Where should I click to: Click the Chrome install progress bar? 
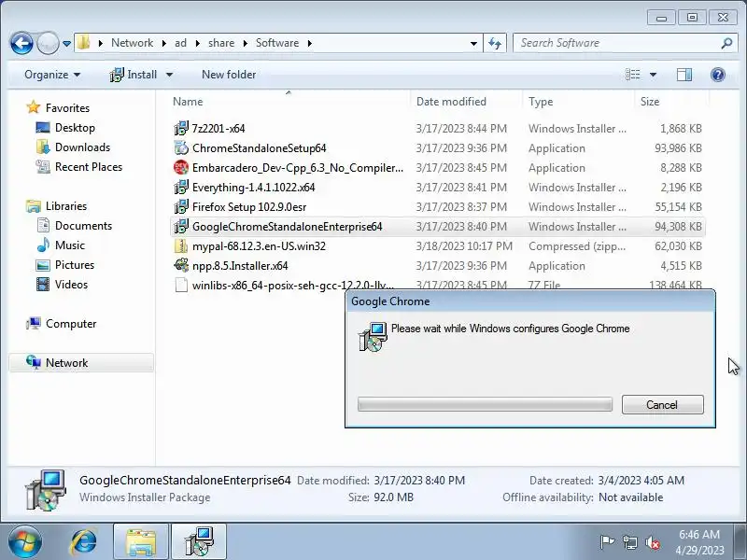tap(485, 405)
